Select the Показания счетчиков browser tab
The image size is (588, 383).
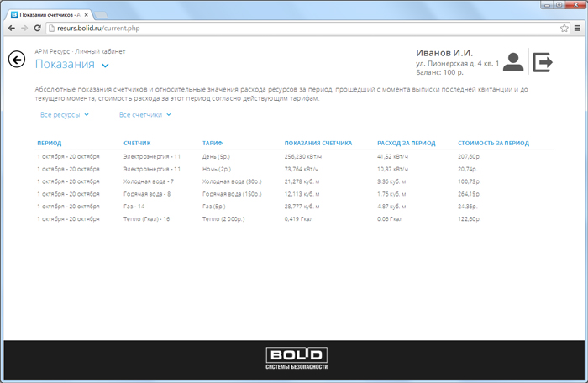46,14
